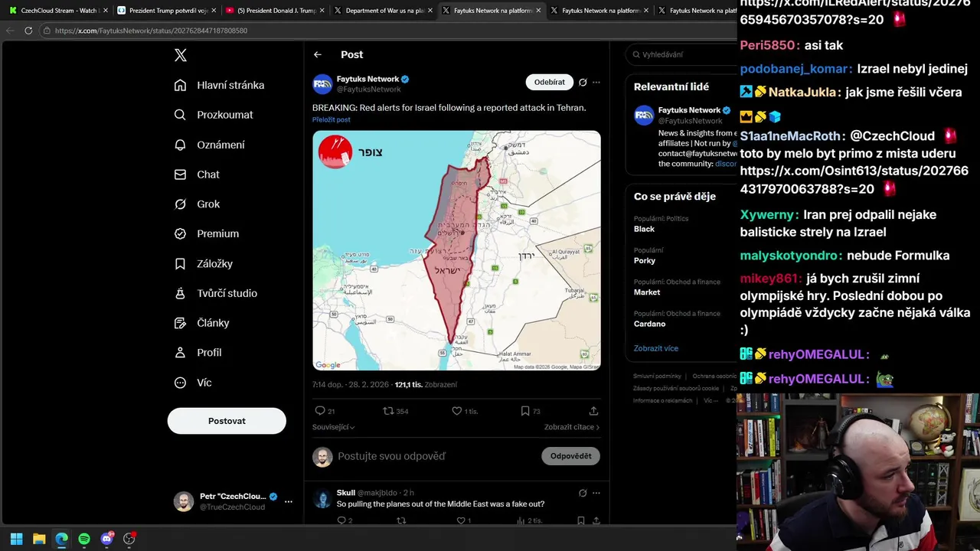Open account menu dots for Petr CzechCloud
Screen dimensions: 980x551
coord(289,502)
